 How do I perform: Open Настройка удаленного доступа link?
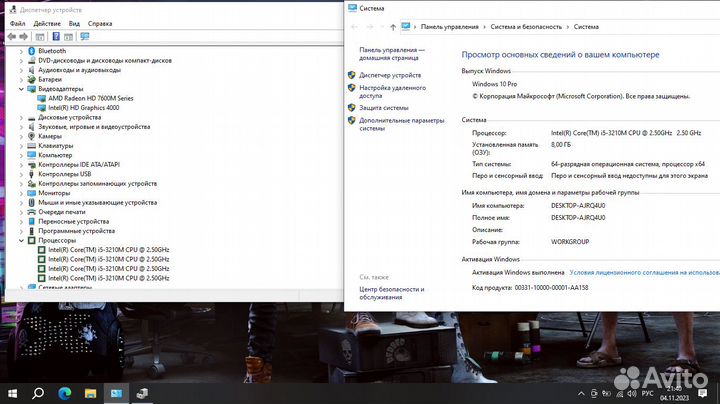(392, 92)
